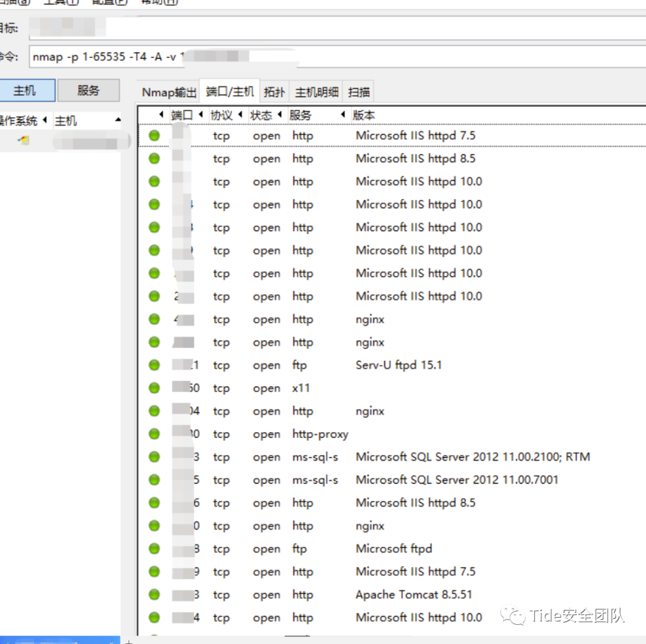646x644 pixels.
Task: Select 'ms-sql-s' cell in the 11.00.2100 RTM row
Action: pos(315,457)
